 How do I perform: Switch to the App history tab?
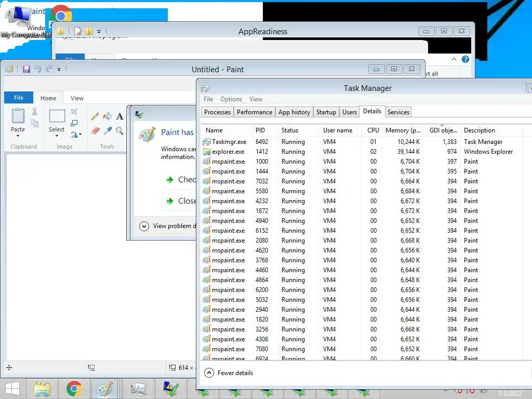(294, 112)
